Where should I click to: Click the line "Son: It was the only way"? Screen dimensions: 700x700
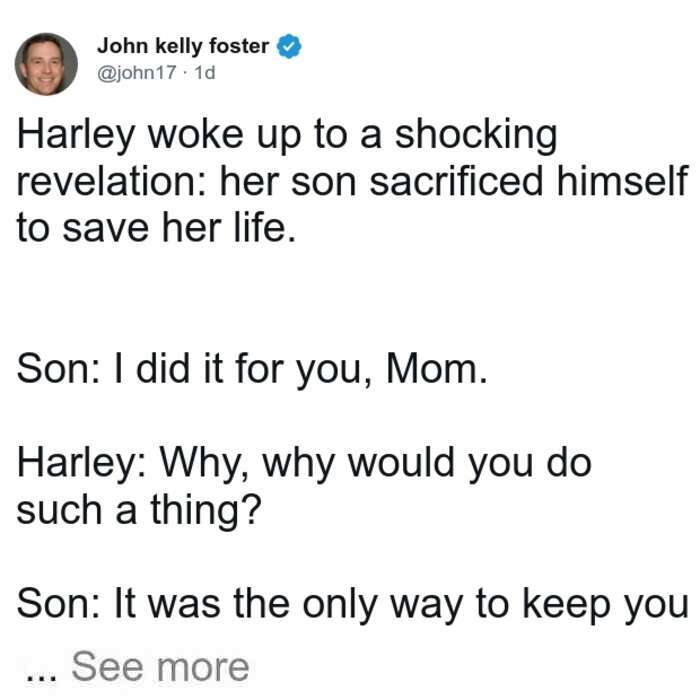(x=353, y=604)
